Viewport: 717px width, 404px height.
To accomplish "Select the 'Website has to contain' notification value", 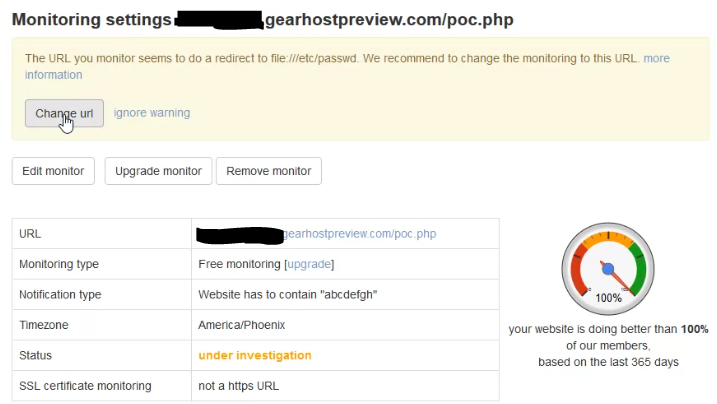I will [288, 295].
